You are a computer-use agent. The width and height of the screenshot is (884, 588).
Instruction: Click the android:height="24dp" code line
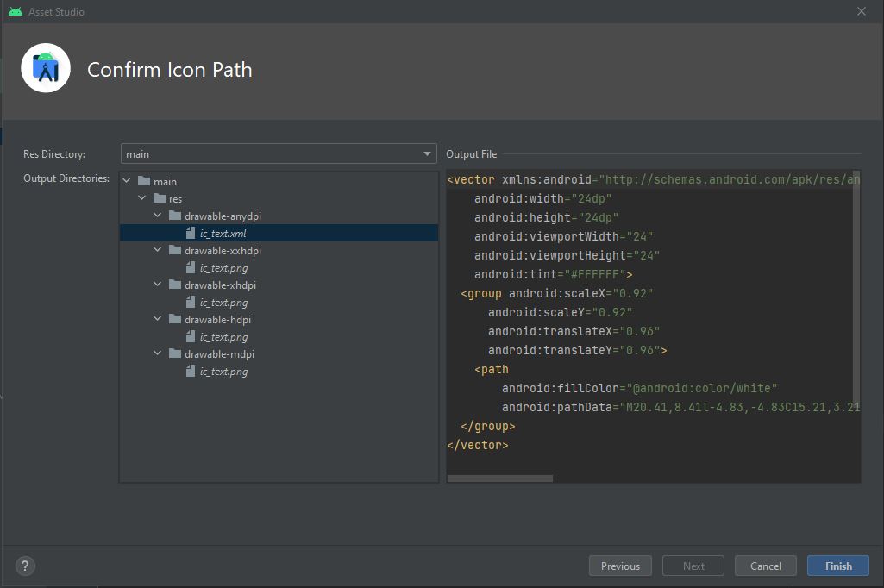click(546, 217)
